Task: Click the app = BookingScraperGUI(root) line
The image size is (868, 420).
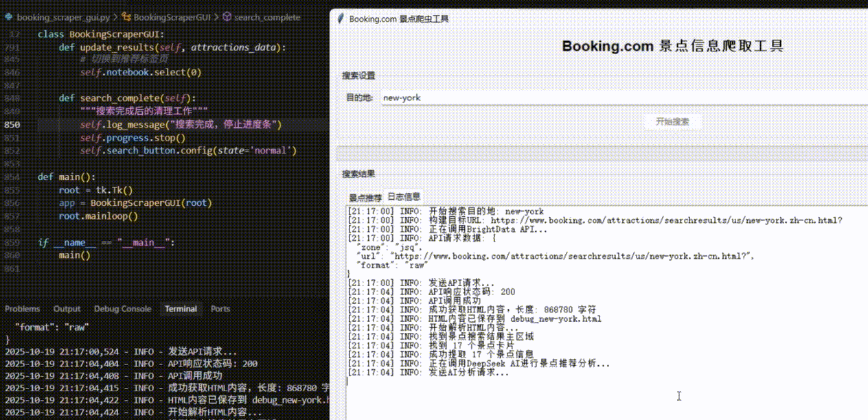Action: (135, 202)
